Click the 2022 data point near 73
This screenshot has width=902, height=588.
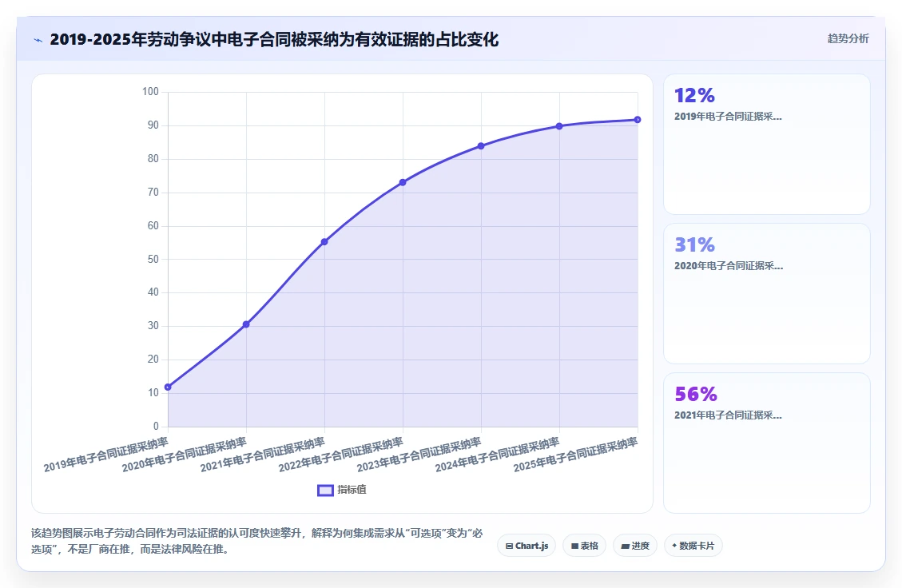pyautogui.click(x=403, y=182)
